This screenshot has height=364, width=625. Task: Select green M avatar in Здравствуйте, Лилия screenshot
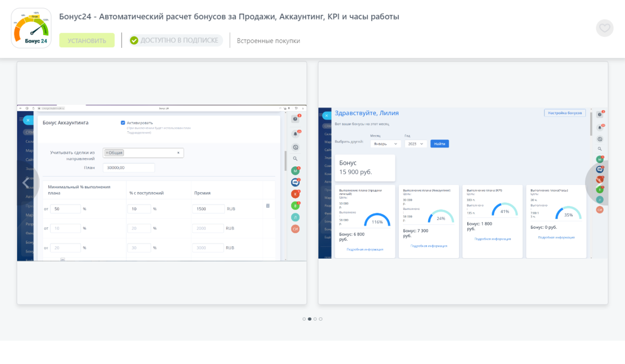click(x=600, y=159)
